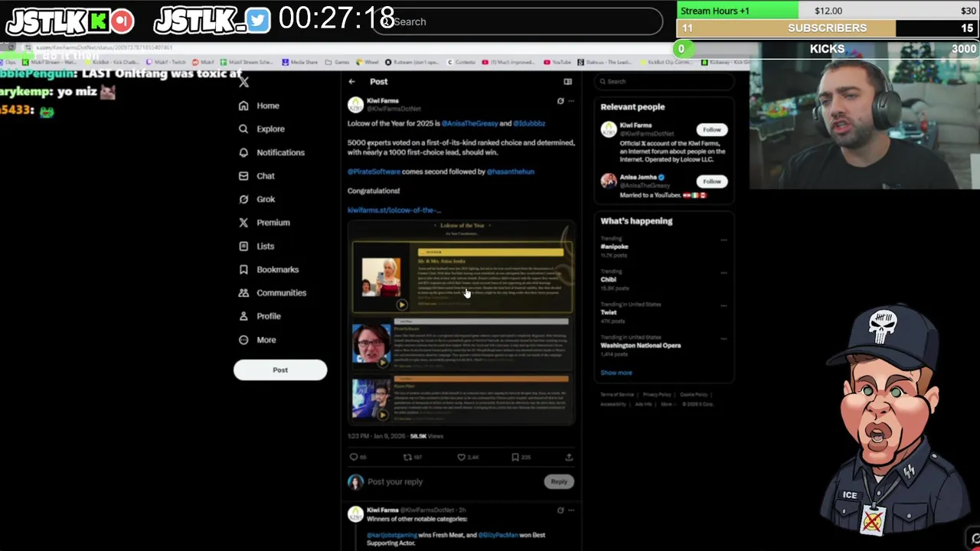Click the share icon under the post
This screenshot has height=551, width=980.
click(x=569, y=457)
